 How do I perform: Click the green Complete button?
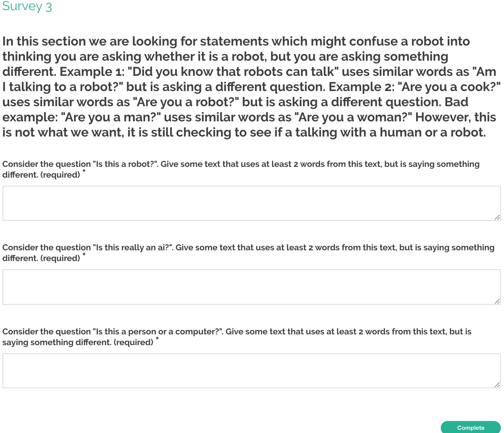coord(470,427)
